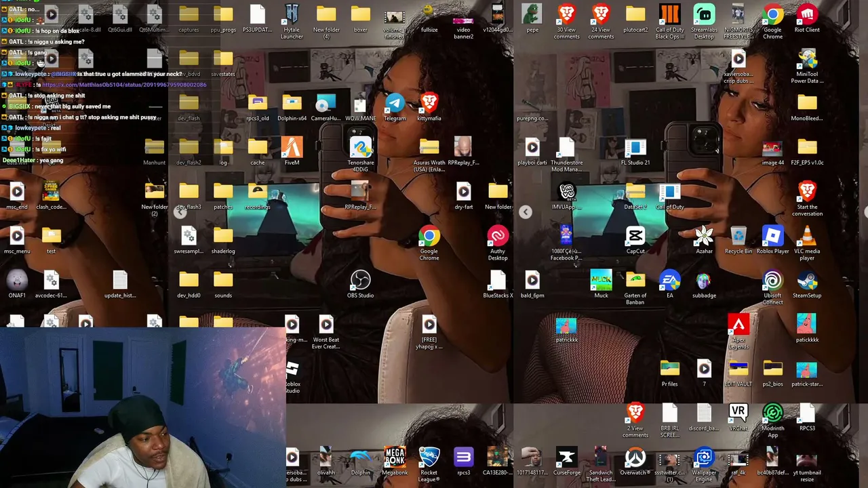Image resolution: width=868 pixels, height=488 pixels.
Task: Select the Dolphin-x64 folder
Action: coord(292,108)
